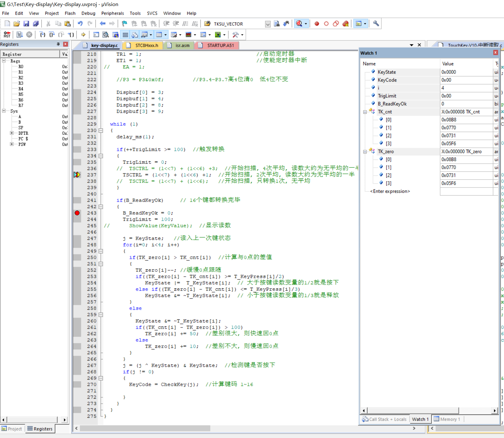The height and width of the screenshot is (438, 504).
Task: Open the Flash menu
Action: point(70,13)
